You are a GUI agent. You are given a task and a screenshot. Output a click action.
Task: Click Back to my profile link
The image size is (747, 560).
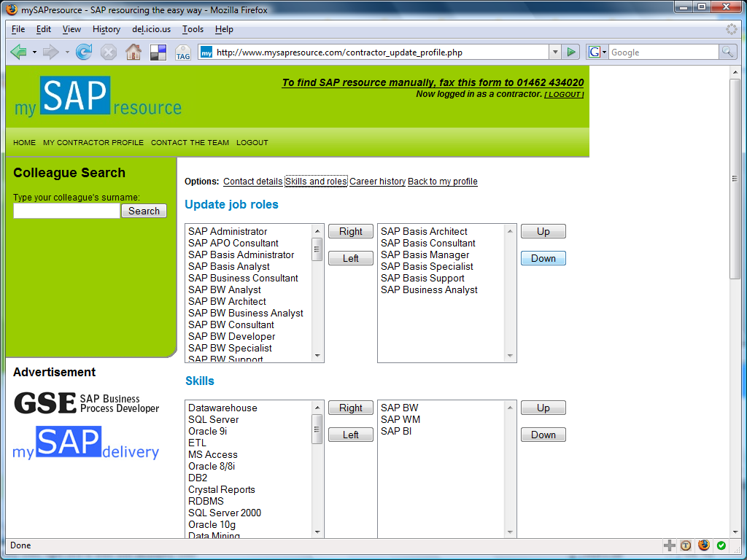[x=443, y=182]
